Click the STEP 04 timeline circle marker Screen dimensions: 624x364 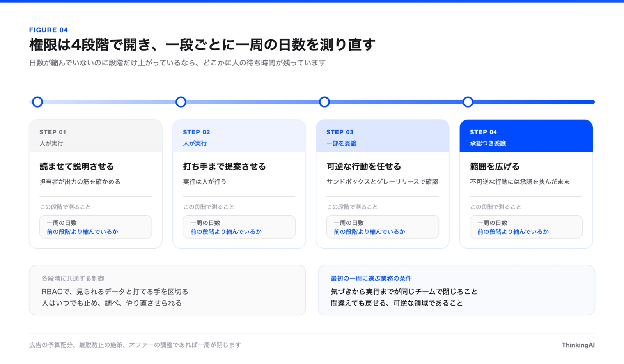click(x=468, y=102)
